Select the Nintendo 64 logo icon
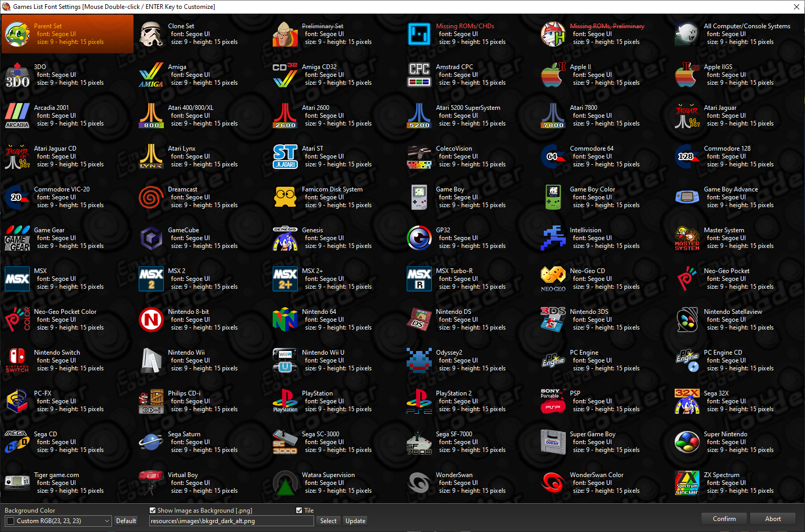 click(285, 320)
